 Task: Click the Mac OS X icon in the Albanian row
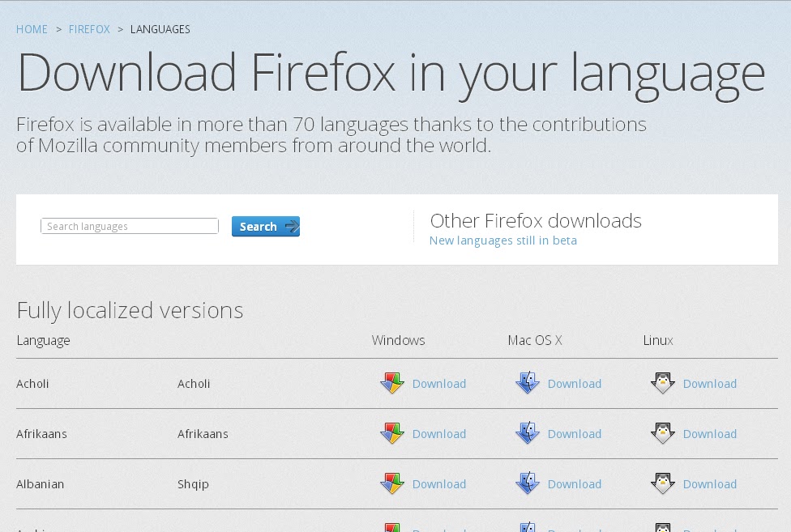click(x=527, y=483)
